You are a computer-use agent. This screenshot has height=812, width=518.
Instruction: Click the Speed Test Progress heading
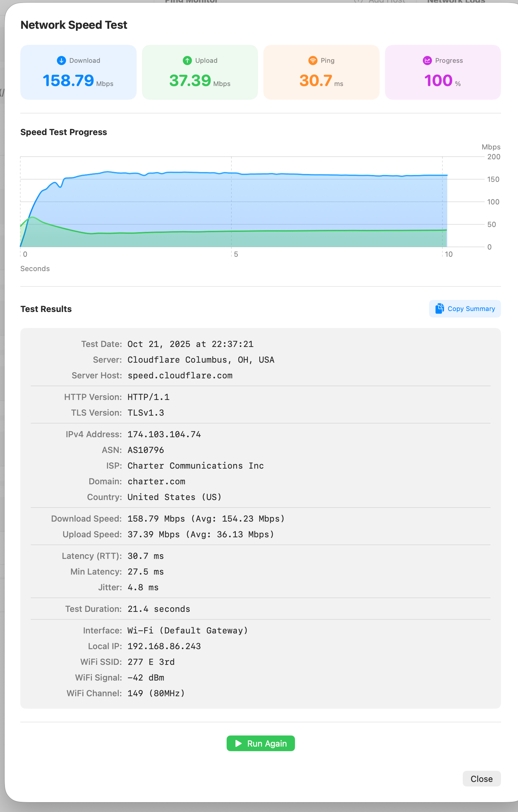pyautogui.click(x=63, y=132)
